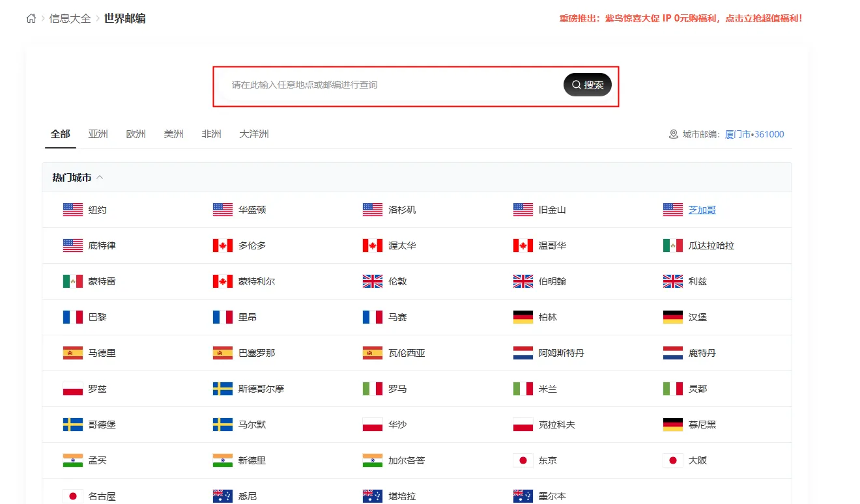Click the US flag beside 华盛顿
Viewport: 860px width, 504px height.
coord(223,210)
